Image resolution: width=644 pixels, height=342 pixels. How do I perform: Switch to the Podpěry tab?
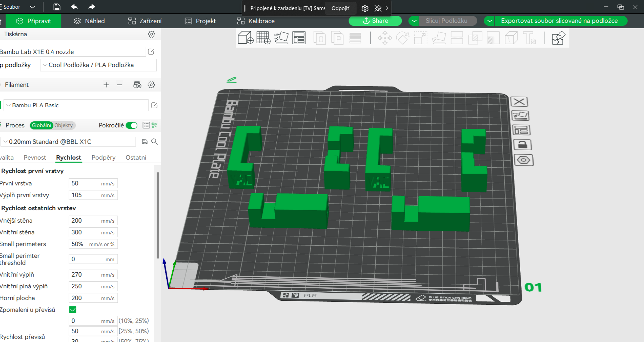[103, 158]
